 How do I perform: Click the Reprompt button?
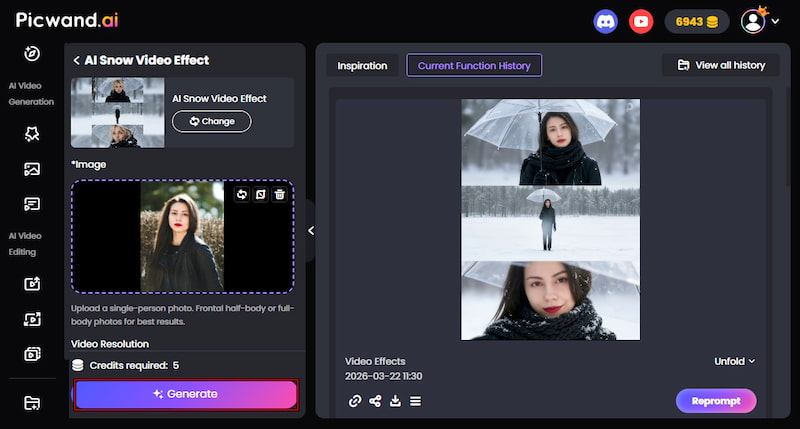(x=716, y=401)
